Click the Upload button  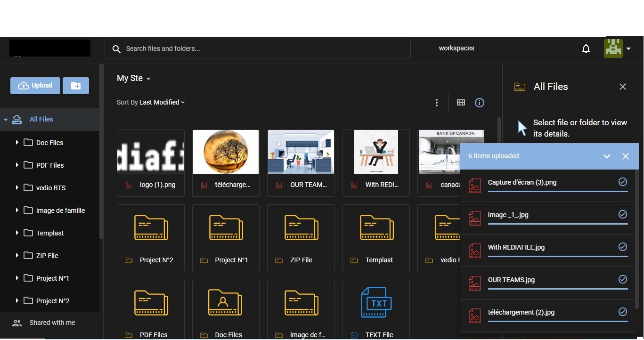point(35,86)
